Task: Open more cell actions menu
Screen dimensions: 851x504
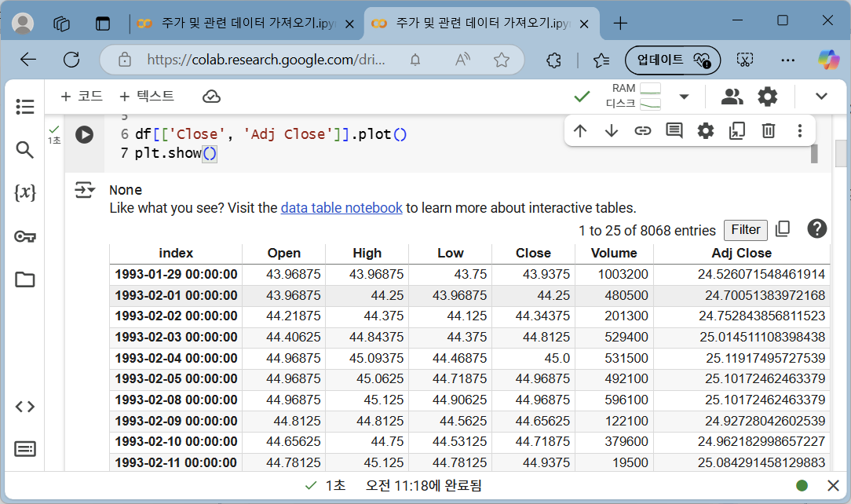Action: click(x=799, y=131)
